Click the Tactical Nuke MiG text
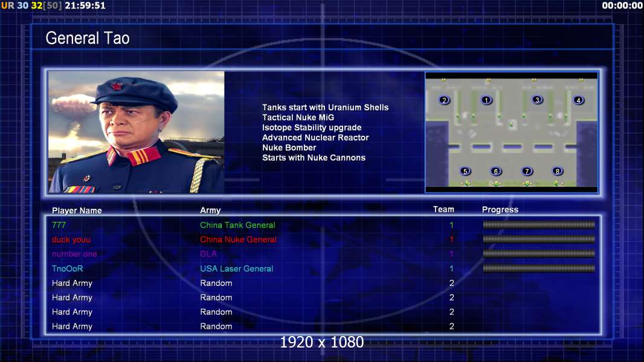This screenshot has width=644, height=362. (298, 118)
